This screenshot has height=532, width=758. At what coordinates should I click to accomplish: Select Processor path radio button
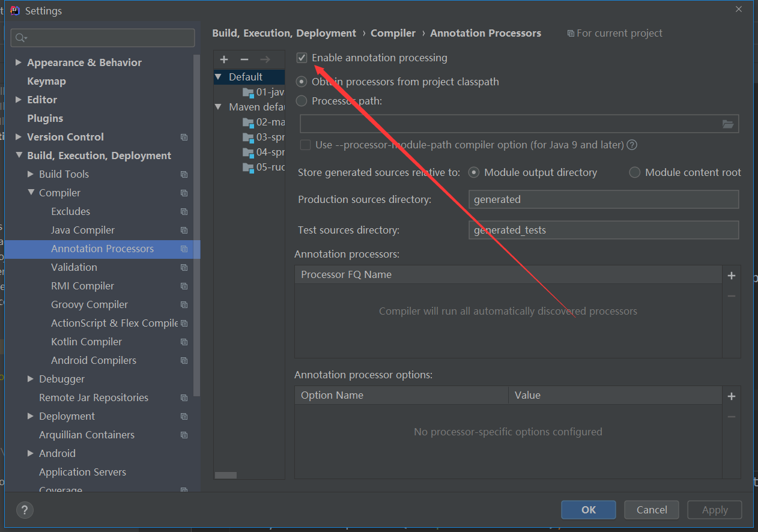pyautogui.click(x=302, y=101)
